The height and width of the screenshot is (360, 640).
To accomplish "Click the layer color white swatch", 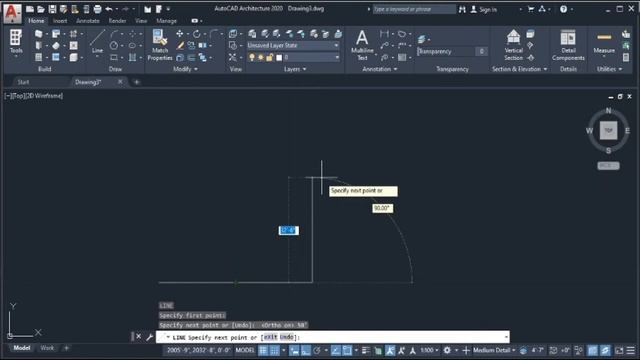I will [x=279, y=58].
